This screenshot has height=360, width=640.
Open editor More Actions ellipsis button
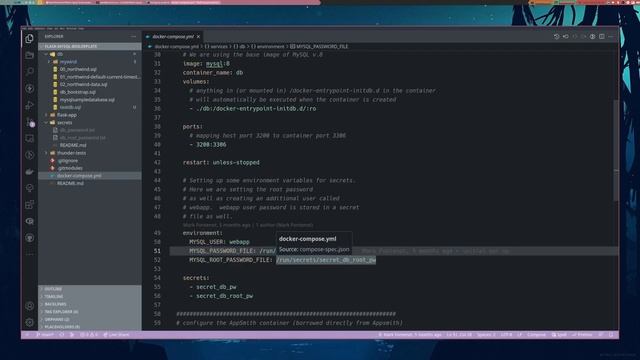(611, 37)
